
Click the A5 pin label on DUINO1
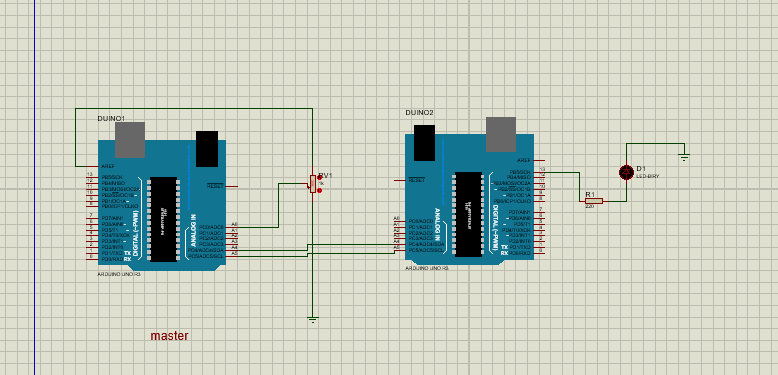pyautogui.click(x=235, y=253)
